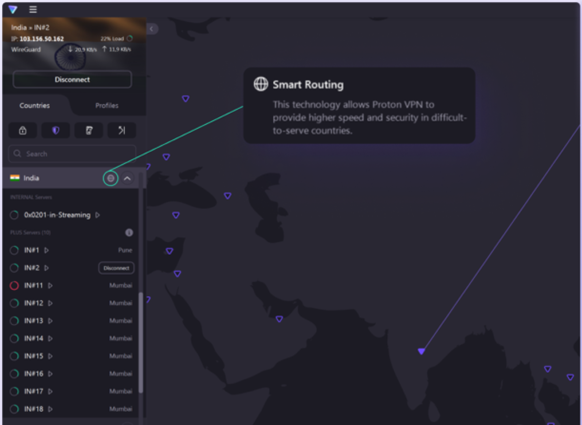This screenshot has height=425, width=582.
Task: Click the IN#1 load circle
Action: [x=14, y=250]
